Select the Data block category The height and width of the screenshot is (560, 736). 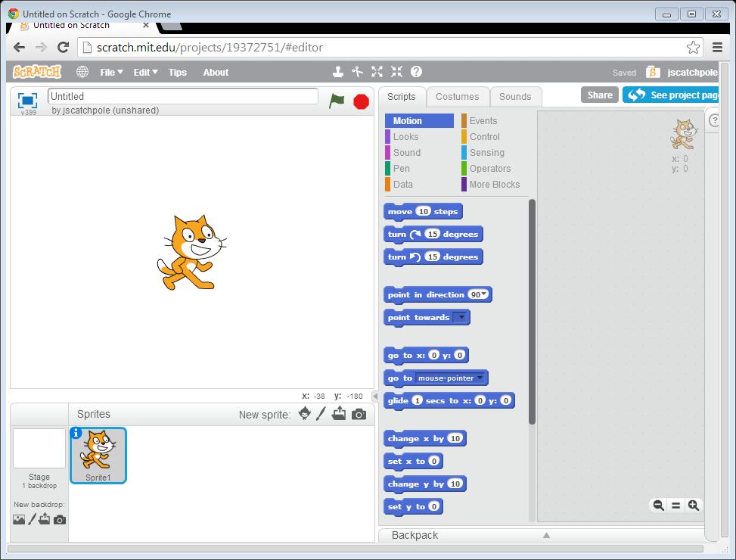coord(402,185)
